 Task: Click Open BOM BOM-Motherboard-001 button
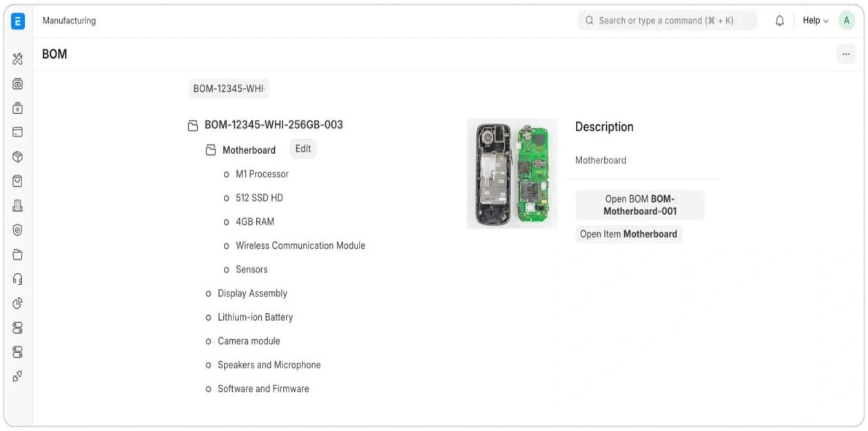[x=640, y=206]
